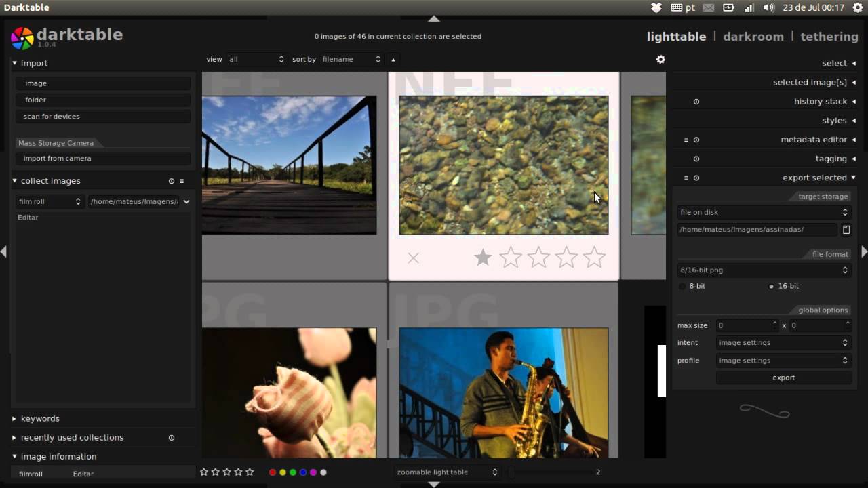This screenshot has width=868, height=488.
Task: Open the film roll collection dropdown
Action: [50, 201]
